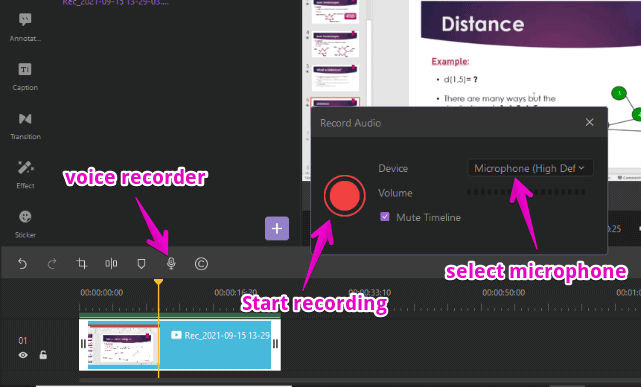Click the purple plus add button
The height and width of the screenshot is (387, 641).
[x=277, y=228]
